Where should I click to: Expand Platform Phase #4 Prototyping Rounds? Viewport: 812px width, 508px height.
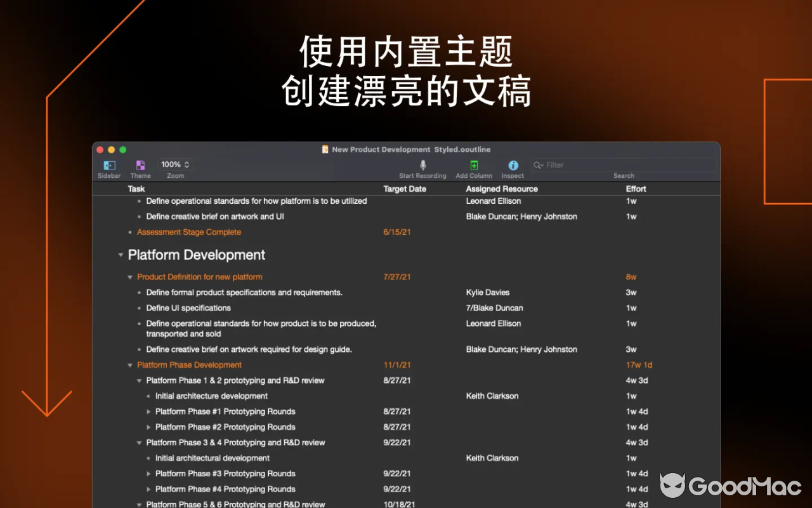pos(148,489)
